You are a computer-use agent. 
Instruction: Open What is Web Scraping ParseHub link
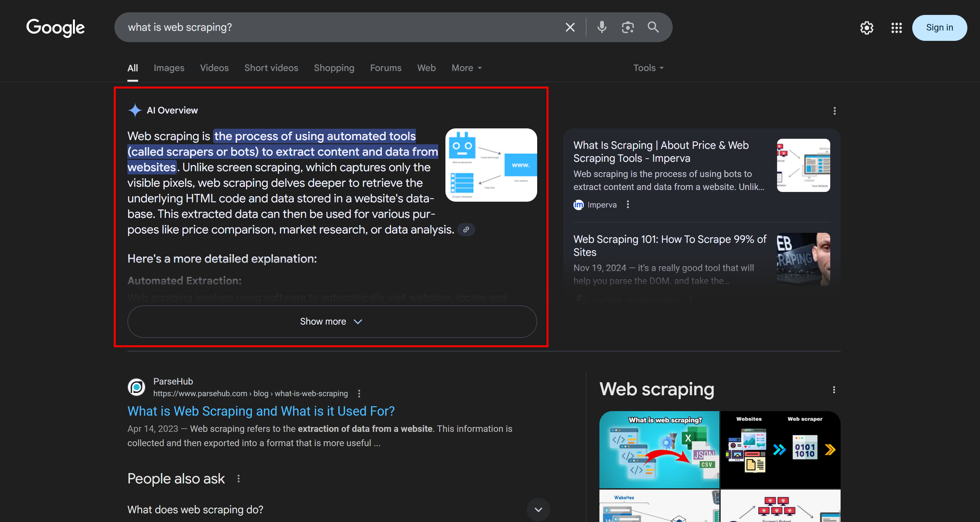point(261,411)
